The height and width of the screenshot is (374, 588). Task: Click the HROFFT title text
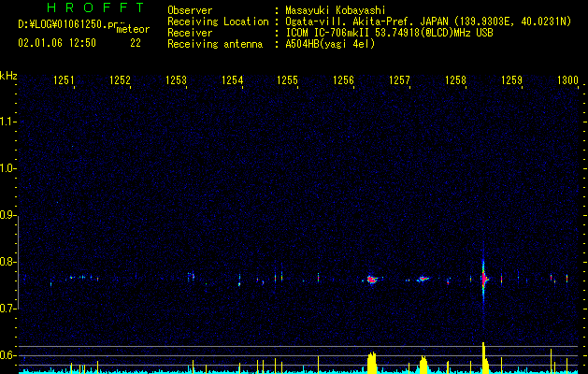95,7
